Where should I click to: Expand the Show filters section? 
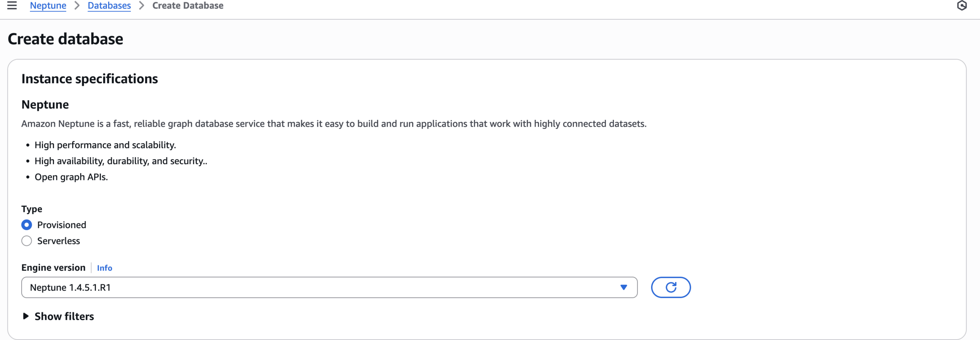[58, 316]
